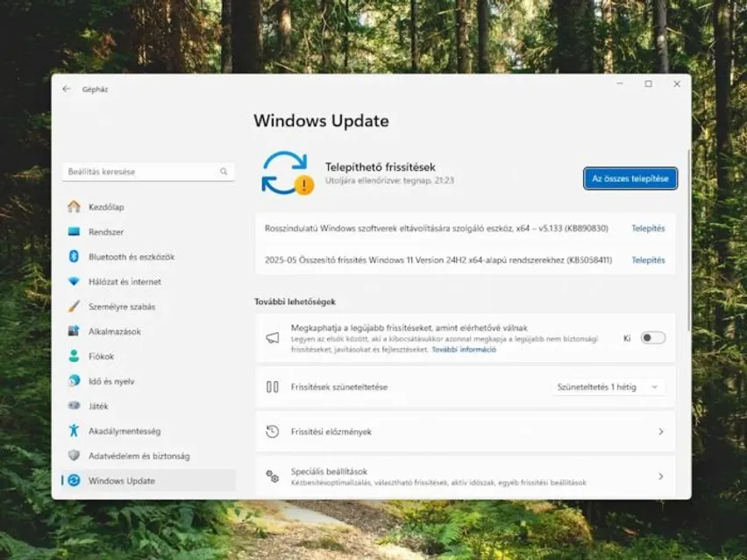Click the Gépház title text

[95, 89]
